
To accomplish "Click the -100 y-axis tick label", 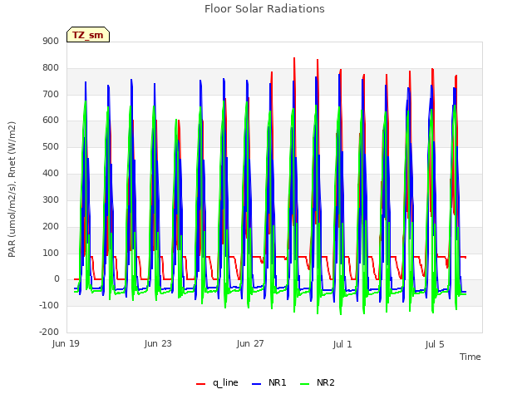I will point(49,305).
